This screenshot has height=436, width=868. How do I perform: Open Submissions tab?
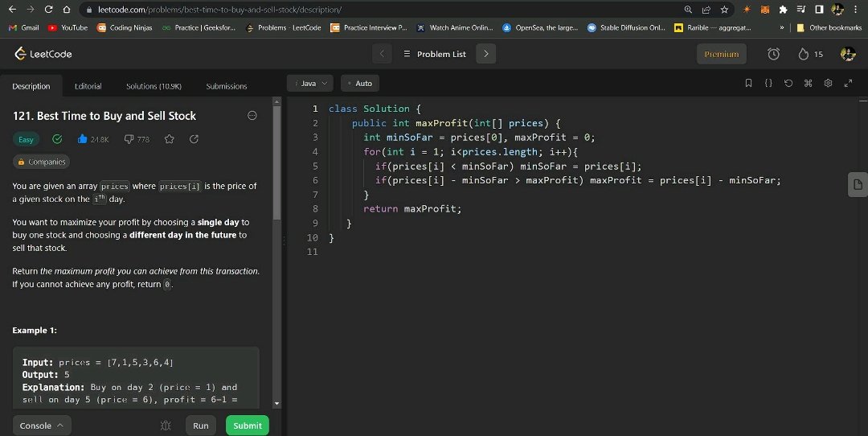click(227, 86)
